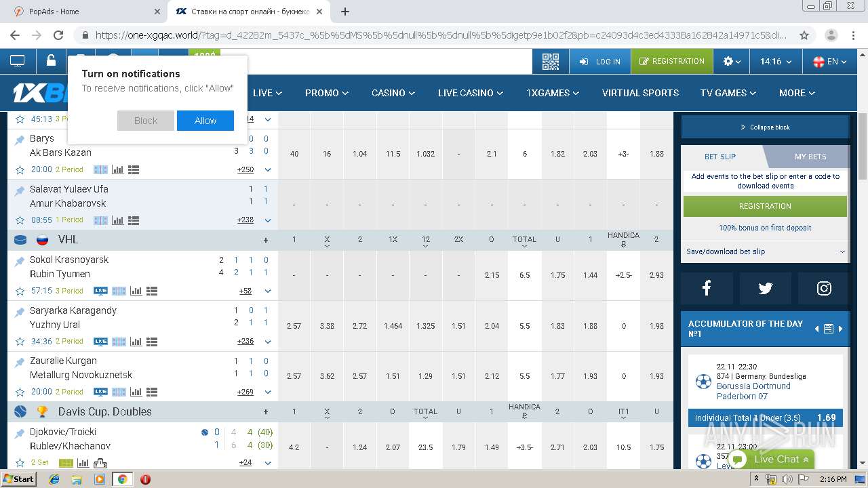Allow notifications in the popup
Image resolution: width=868 pixels, height=488 pixels.
tap(205, 121)
